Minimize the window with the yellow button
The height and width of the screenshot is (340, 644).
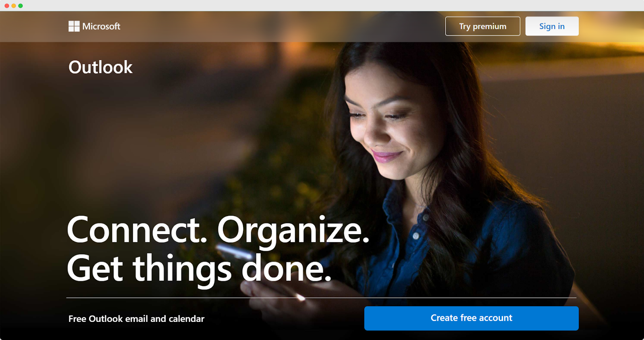pos(14,6)
